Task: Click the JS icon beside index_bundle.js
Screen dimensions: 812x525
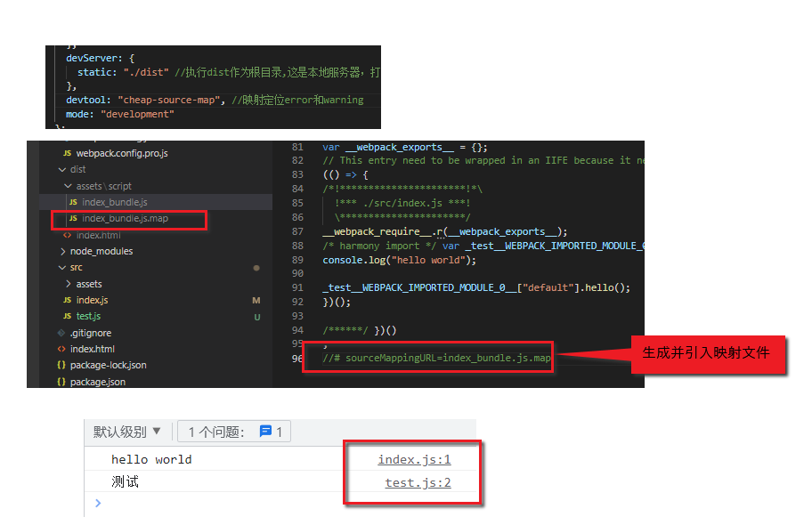Action: 73,202
